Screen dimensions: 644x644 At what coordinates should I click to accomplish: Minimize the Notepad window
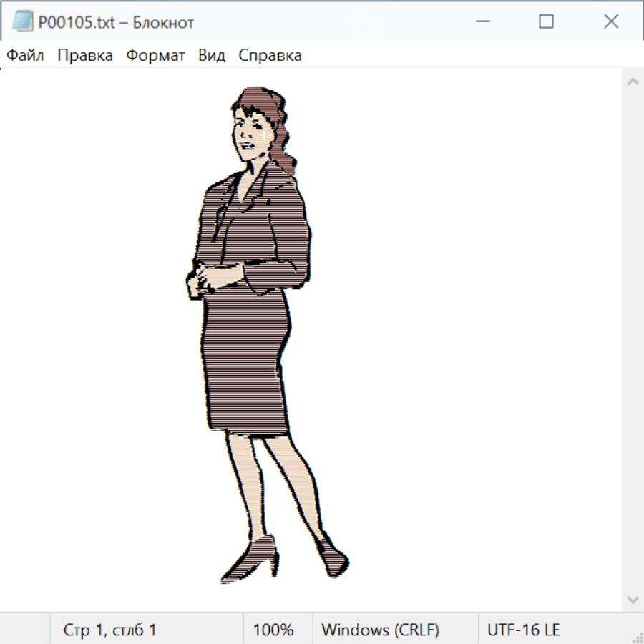click(482, 22)
